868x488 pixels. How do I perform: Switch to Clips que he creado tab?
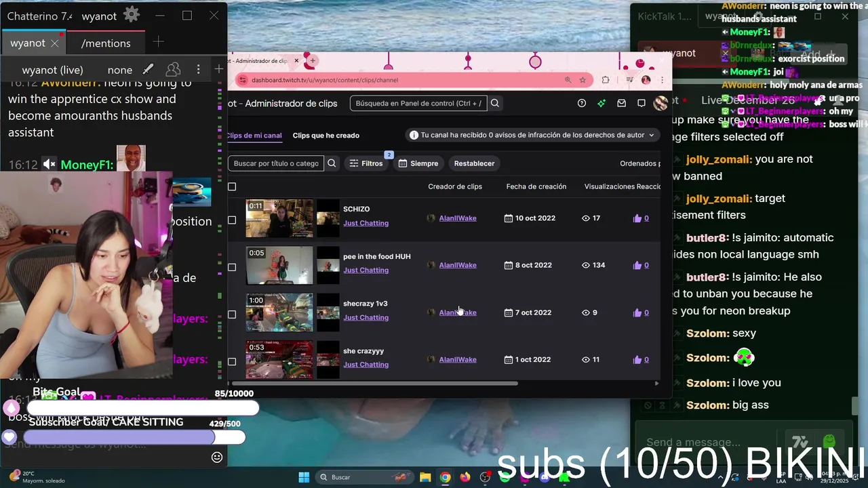pyautogui.click(x=326, y=135)
